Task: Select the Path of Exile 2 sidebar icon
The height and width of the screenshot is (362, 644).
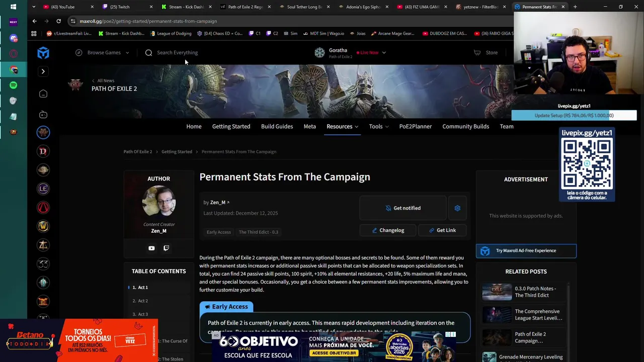Action: 43,132
